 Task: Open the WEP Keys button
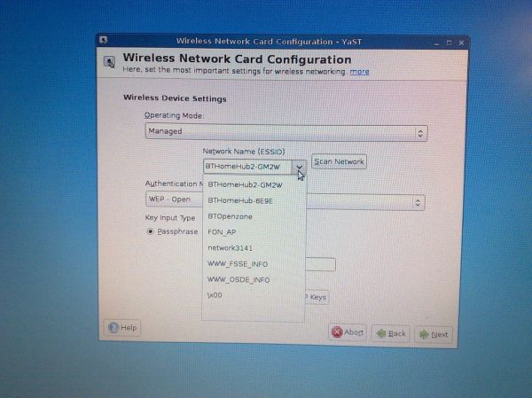pyautogui.click(x=317, y=297)
